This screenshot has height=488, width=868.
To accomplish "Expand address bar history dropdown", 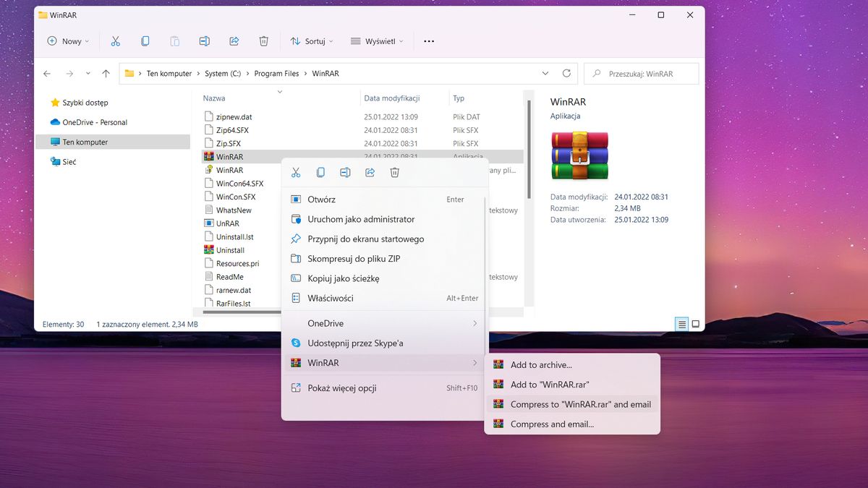I will pyautogui.click(x=545, y=73).
